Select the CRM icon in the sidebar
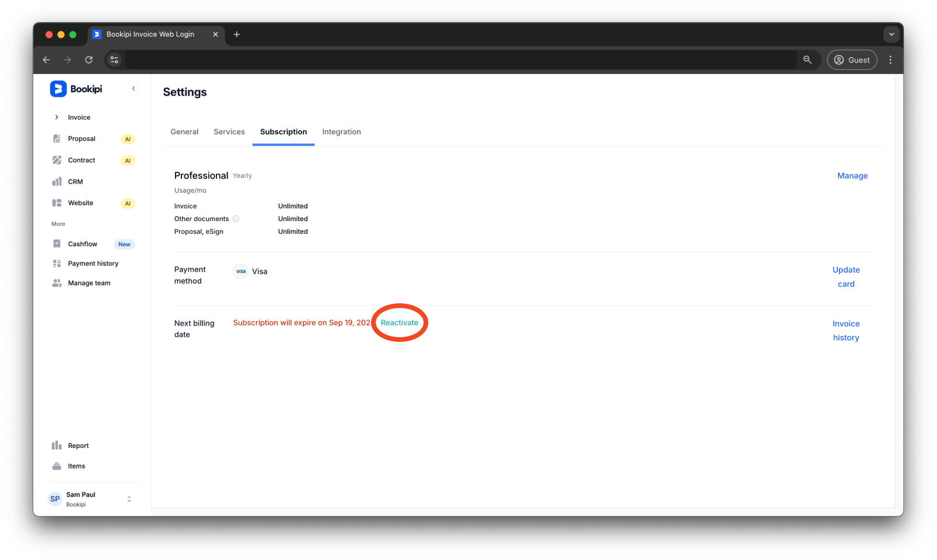Viewport: 937px width, 560px height. tap(57, 181)
